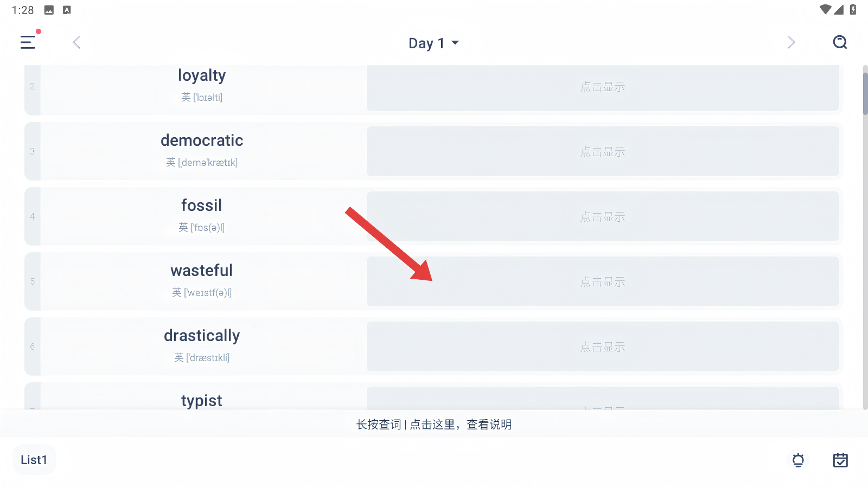Reveal the meaning of democratic
The image size is (868, 488).
[602, 152]
